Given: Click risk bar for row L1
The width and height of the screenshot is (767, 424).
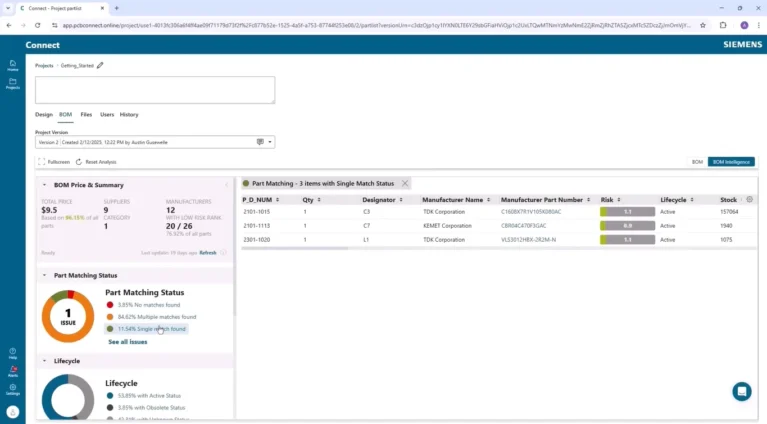Looking at the screenshot, I should [x=627, y=240].
